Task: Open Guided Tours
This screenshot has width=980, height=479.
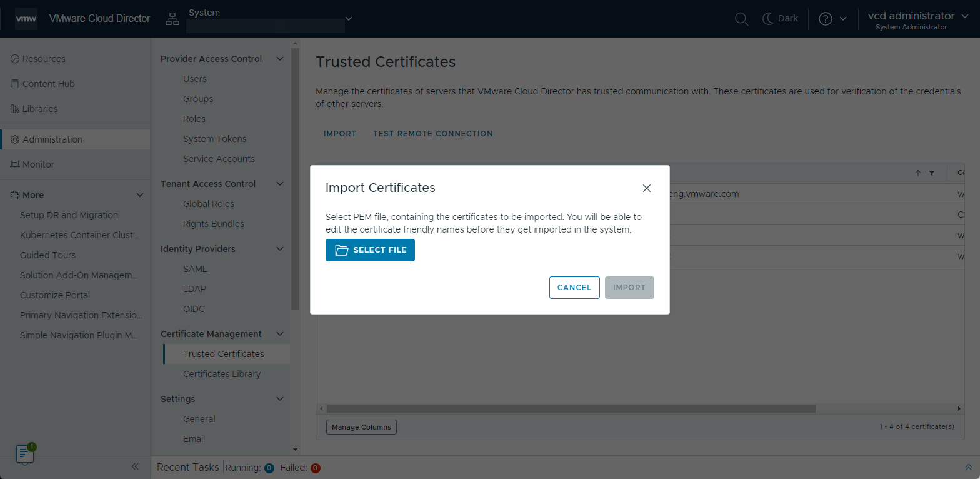Action: click(47, 255)
